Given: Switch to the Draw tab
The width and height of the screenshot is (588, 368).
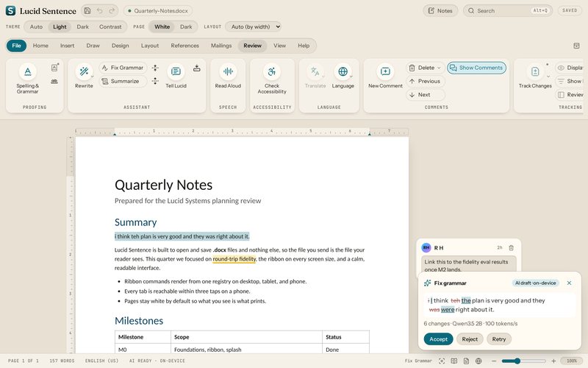Looking at the screenshot, I should point(93,46).
